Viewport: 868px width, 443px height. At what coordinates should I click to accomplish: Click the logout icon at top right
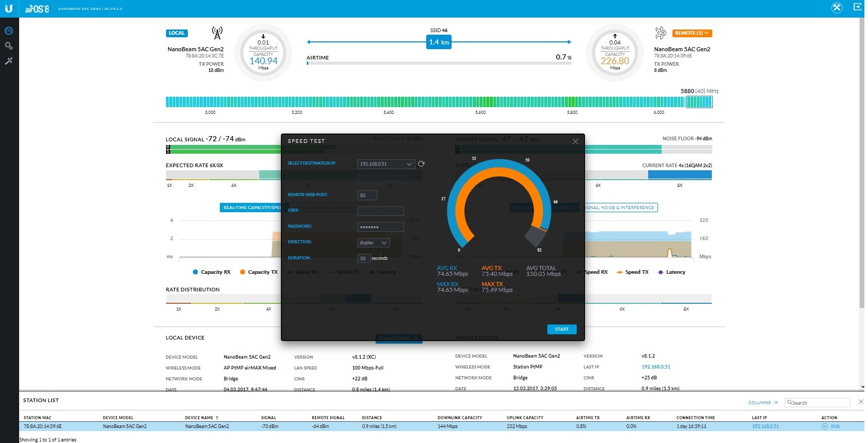pyautogui.click(x=857, y=7)
